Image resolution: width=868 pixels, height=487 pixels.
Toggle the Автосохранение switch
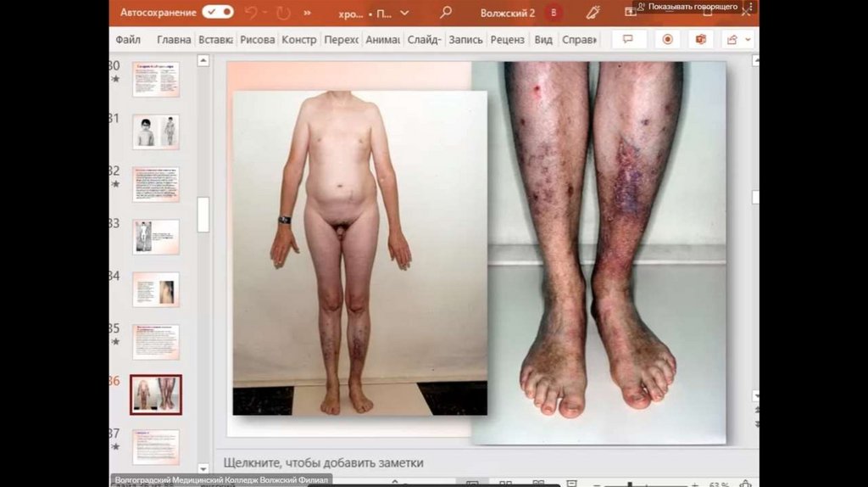pyautogui.click(x=218, y=13)
